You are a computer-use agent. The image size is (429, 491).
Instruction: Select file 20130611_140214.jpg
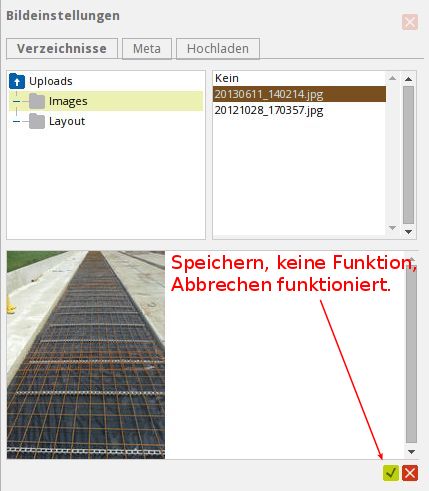(x=299, y=94)
